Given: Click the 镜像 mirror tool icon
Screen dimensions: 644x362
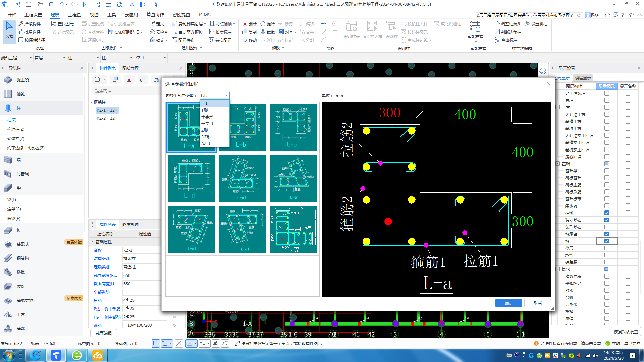Looking at the screenshot, I should 263,32.
